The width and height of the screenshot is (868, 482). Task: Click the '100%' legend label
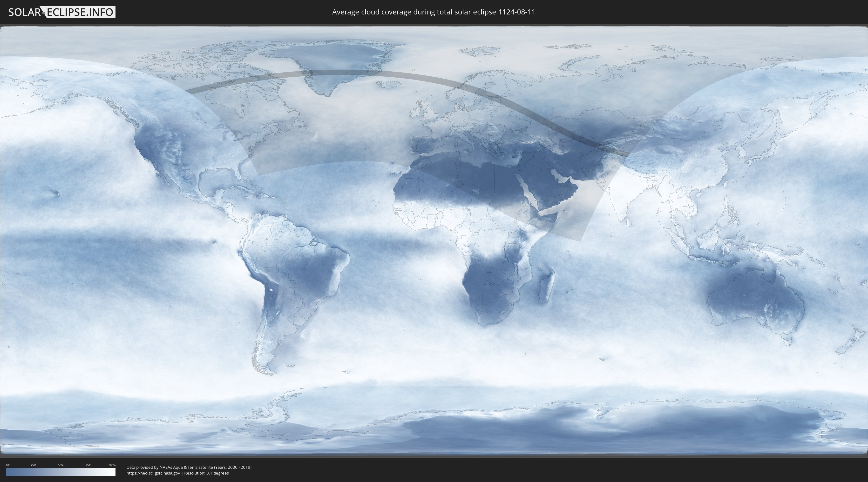click(x=112, y=465)
